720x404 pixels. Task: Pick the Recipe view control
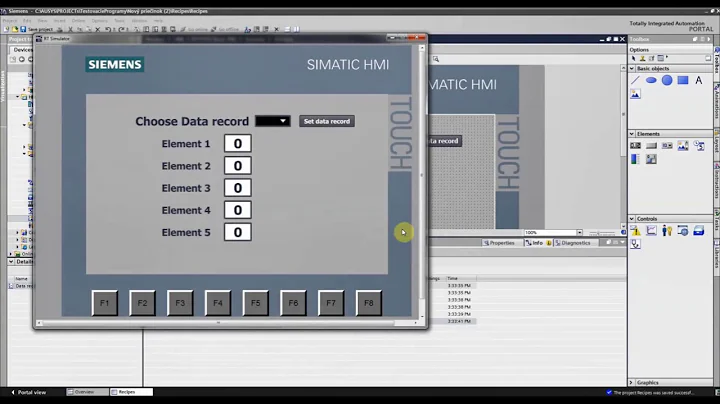tap(699, 230)
